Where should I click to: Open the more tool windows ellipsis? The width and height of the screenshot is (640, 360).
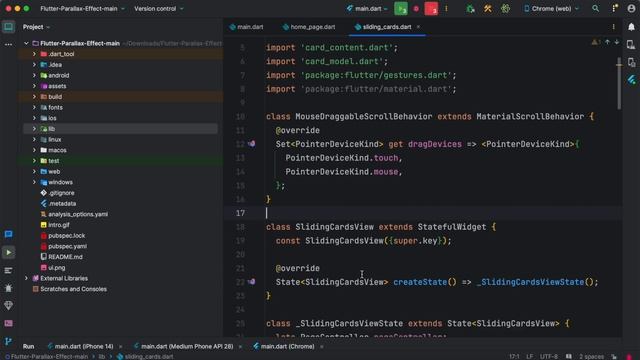click(x=8, y=44)
